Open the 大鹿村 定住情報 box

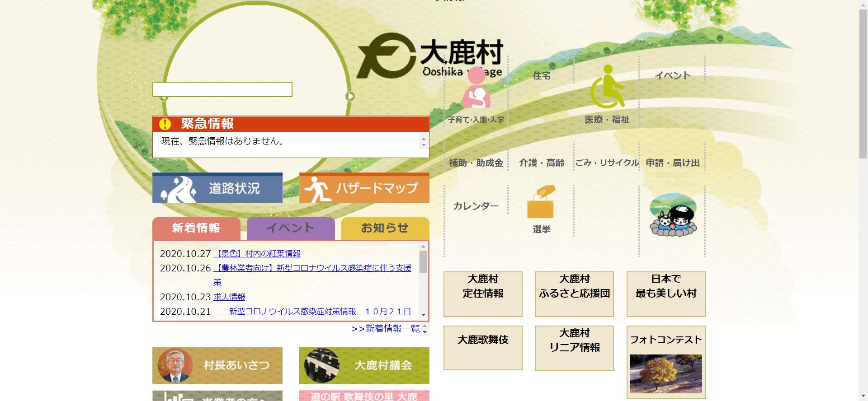tap(483, 294)
